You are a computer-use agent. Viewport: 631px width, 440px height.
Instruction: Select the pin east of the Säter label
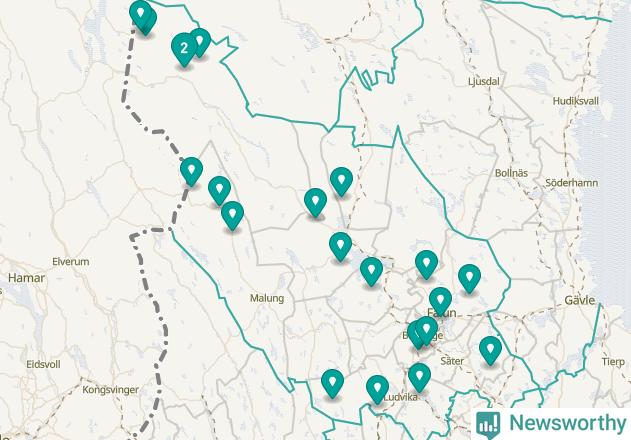click(x=490, y=350)
